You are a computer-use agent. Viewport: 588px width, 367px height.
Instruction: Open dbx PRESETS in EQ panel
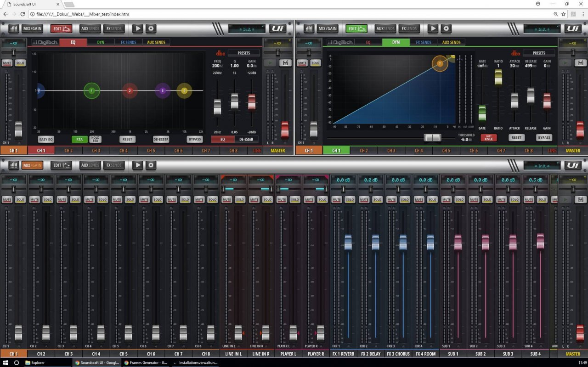click(243, 53)
